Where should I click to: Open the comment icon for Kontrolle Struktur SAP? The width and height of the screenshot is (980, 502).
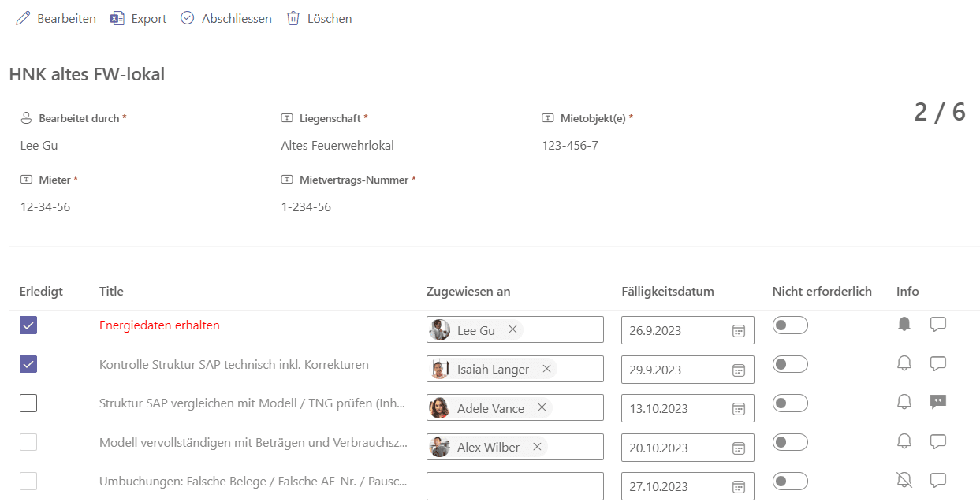(x=938, y=363)
